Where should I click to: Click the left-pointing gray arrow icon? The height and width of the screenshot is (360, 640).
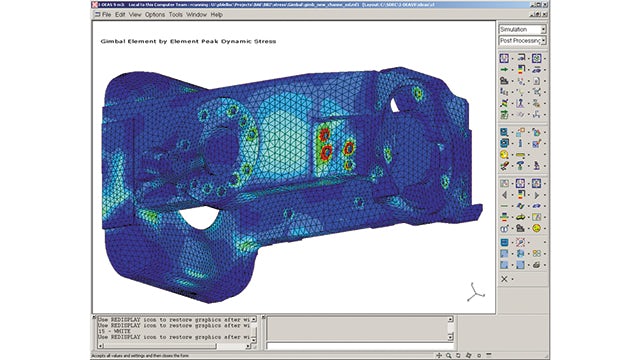point(504,195)
